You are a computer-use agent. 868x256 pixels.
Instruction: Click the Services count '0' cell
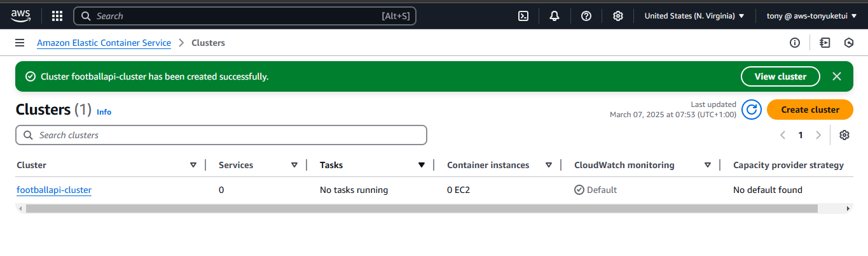click(221, 190)
